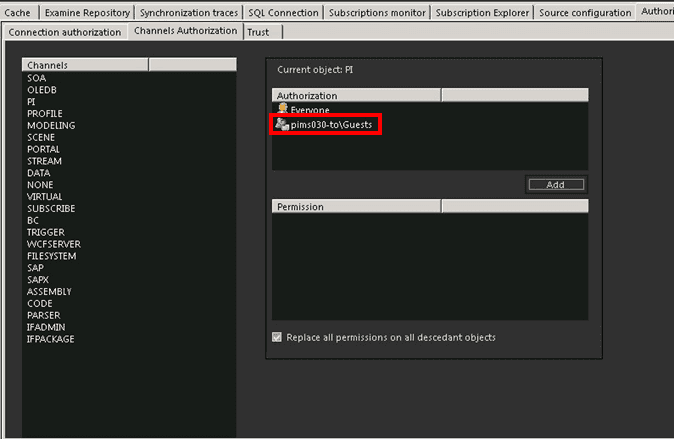Select the ASSEMBLY channel
This screenshot has width=674, height=439.
point(49,292)
